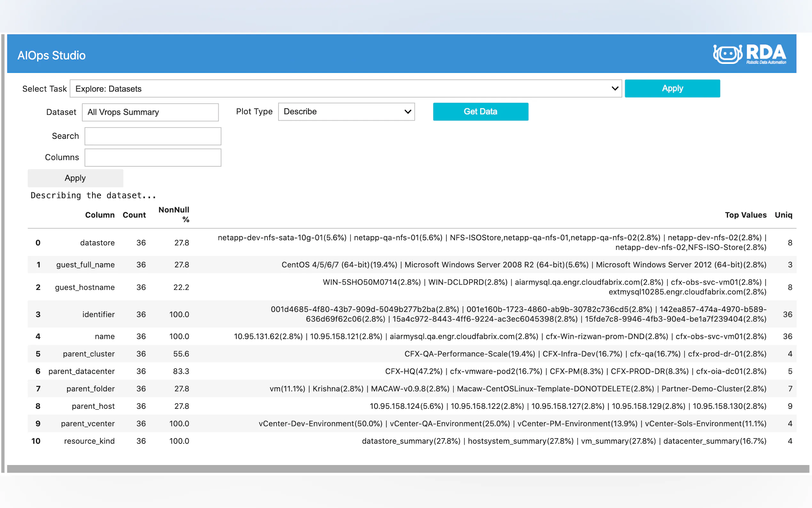Click into the Search text field
Image resolution: width=812 pixels, height=508 pixels.
pyautogui.click(x=153, y=136)
